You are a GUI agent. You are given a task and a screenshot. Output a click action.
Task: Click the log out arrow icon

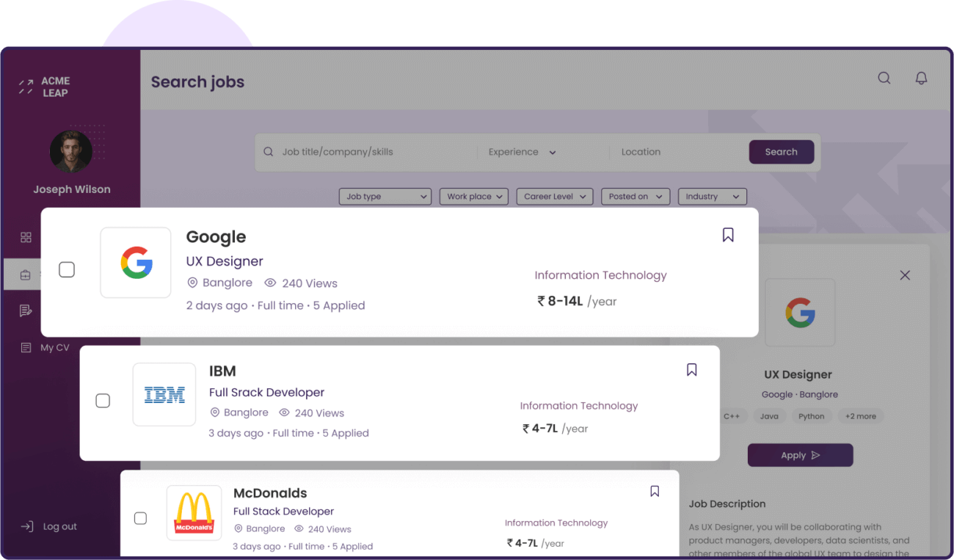[x=27, y=526]
